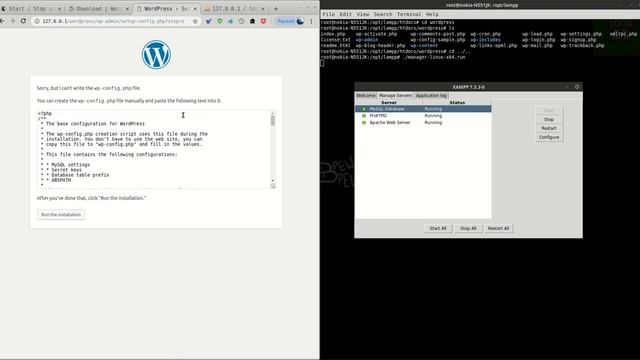Viewport: 640px width, 360px height.
Task: Click the browser back arrow
Action: pyautogui.click(x=2, y=21)
